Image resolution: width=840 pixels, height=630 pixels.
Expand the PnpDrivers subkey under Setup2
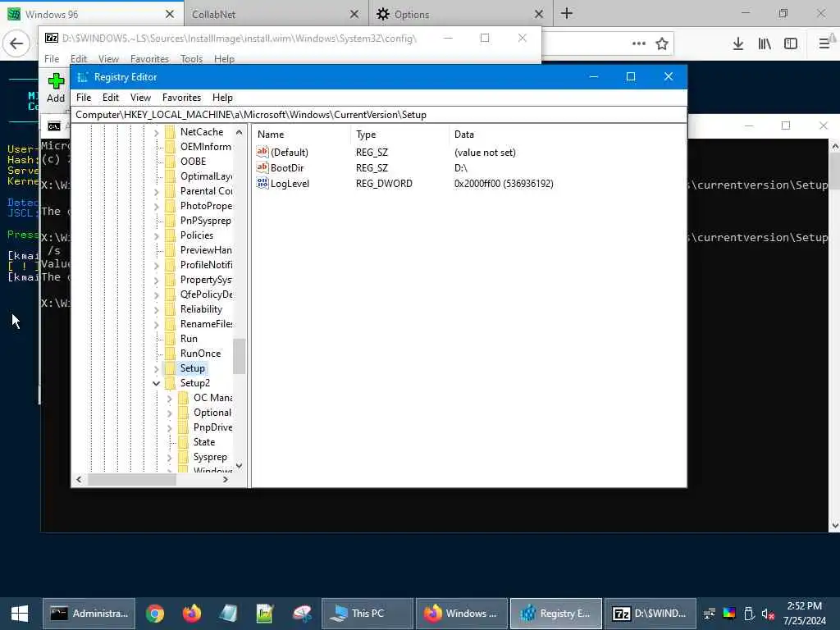coord(169,427)
